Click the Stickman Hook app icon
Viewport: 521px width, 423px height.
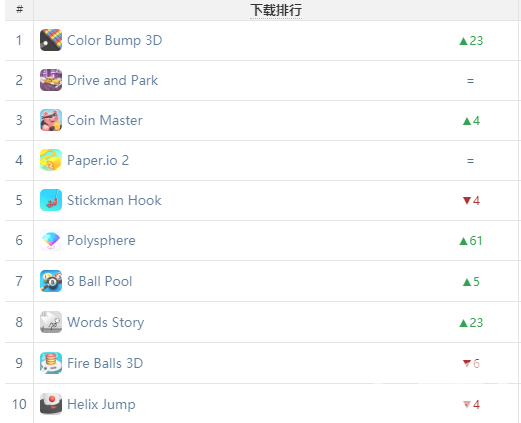tap(51, 200)
